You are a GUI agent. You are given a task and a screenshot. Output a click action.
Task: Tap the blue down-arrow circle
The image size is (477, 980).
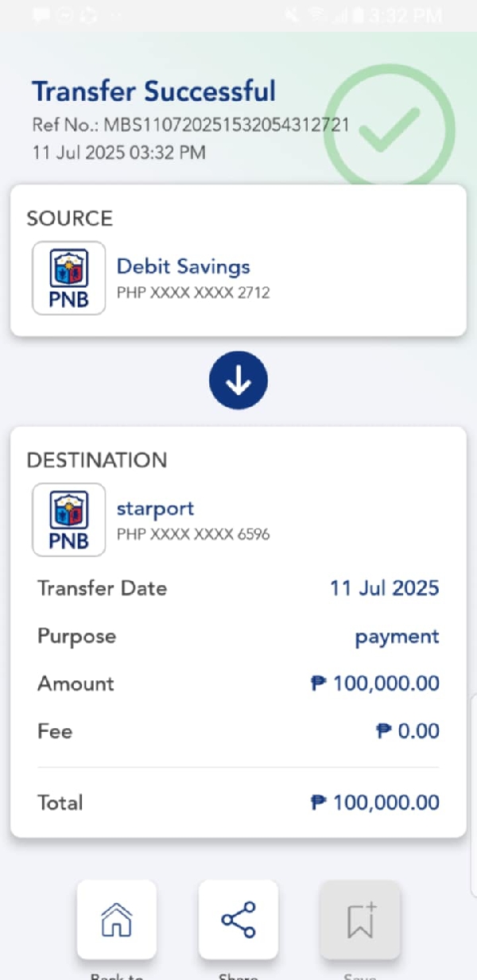click(238, 382)
